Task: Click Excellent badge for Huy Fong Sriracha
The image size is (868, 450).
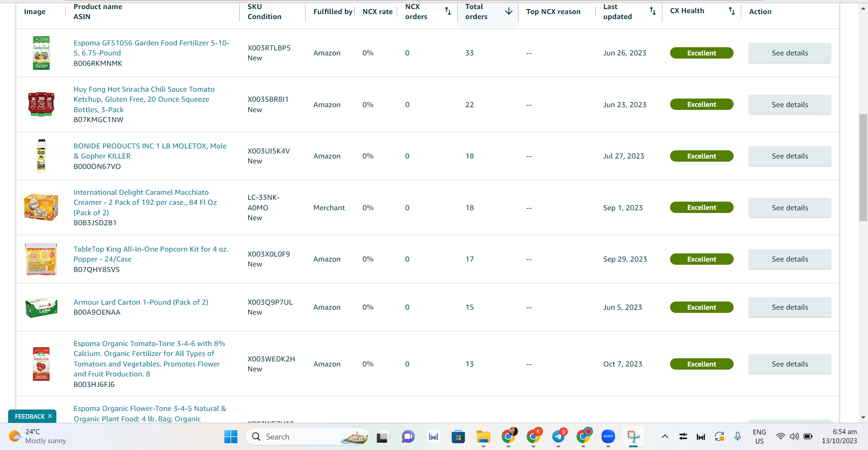Action: click(x=701, y=104)
